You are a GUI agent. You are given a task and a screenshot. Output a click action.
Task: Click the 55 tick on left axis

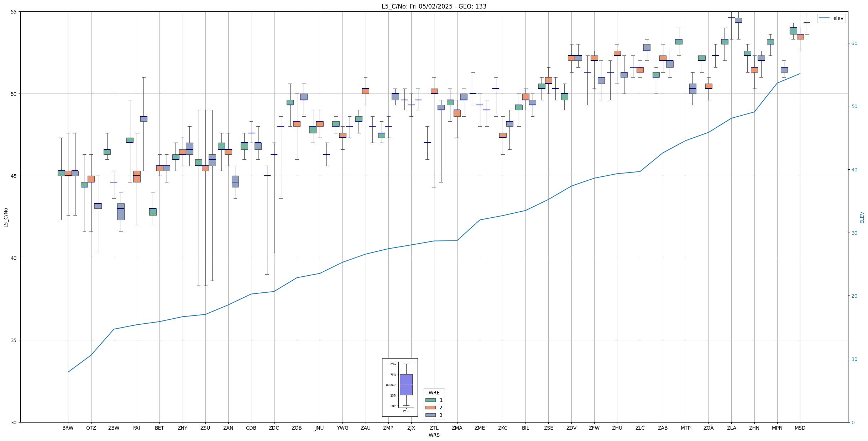(x=14, y=12)
